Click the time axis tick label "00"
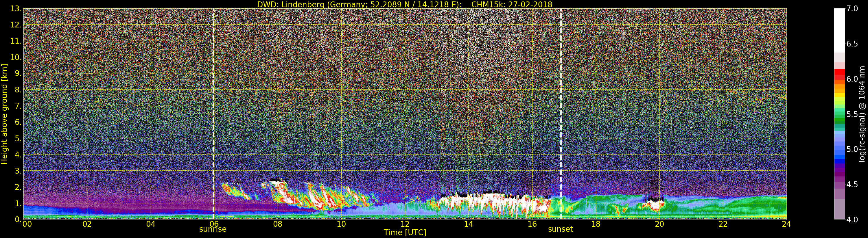 pyautogui.click(x=27, y=224)
